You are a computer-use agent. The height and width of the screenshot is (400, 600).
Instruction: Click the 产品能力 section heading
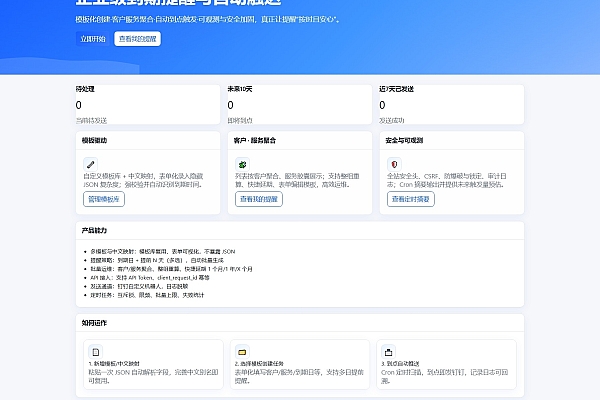point(94,230)
